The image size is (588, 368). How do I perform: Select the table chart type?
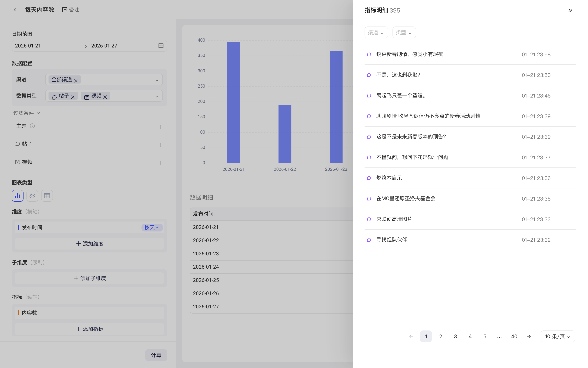(47, 196)
